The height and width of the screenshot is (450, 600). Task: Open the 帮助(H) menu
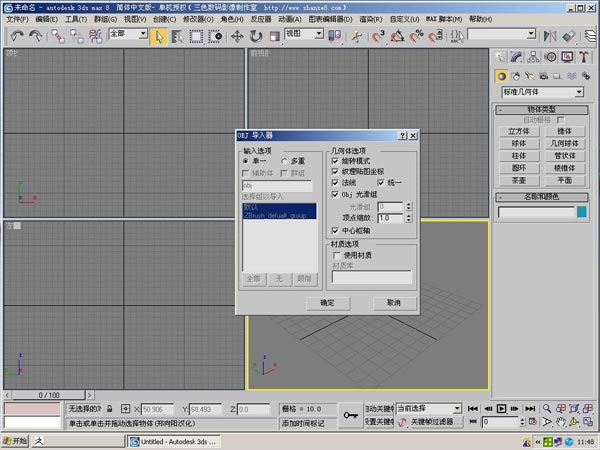pyautogui.click(x=481, y=19)
